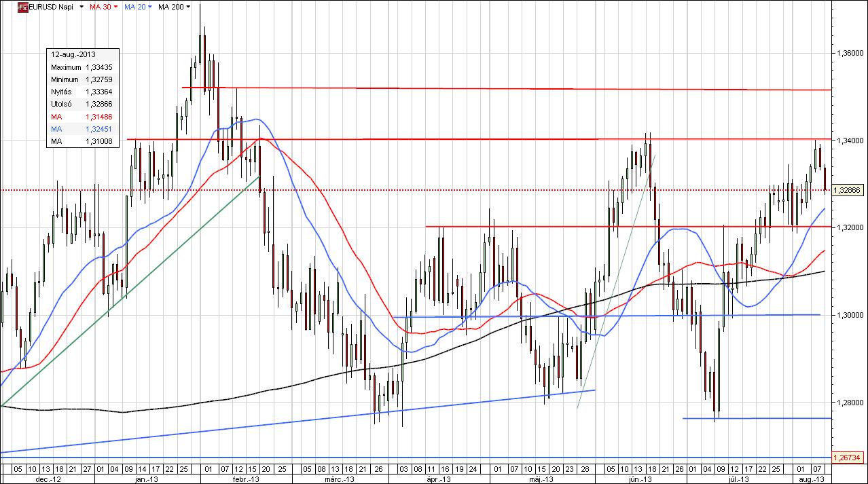
Task: Click the Utolsó value 1,32866 in info box
Action: tap(98, 104)
